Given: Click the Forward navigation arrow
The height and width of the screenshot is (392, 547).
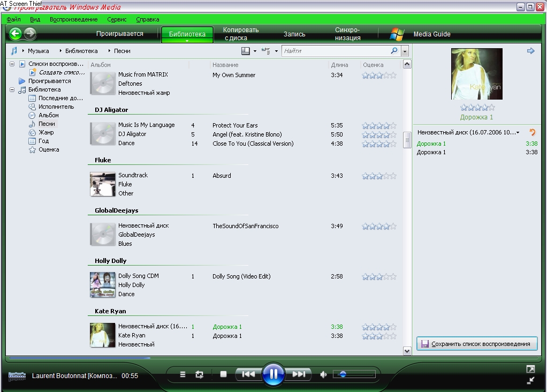Looking at the screenshot, I should click(30, 34).
